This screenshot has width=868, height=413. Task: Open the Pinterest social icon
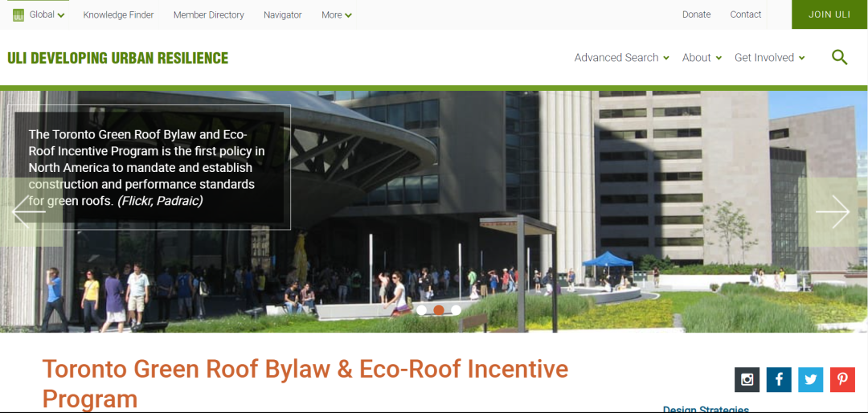coord(842,380)
